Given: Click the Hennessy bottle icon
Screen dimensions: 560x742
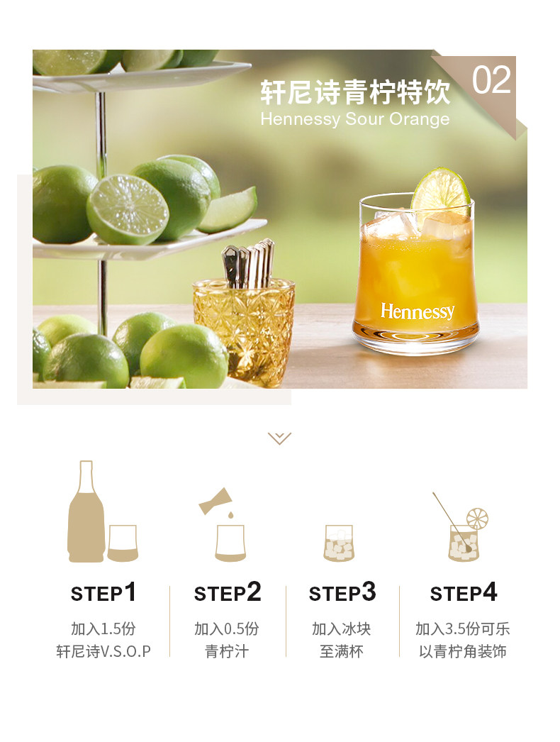Looking at the screenshot, I should coord(86,511).
